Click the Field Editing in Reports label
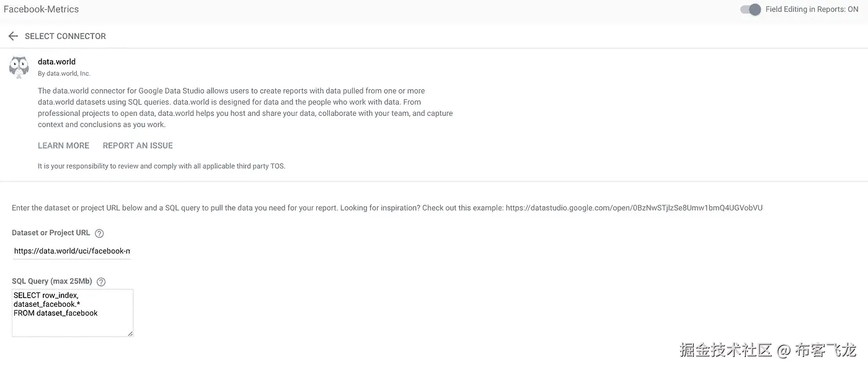Image resolution: width=868 pixels, height=370 pixels. click(812, 10)
